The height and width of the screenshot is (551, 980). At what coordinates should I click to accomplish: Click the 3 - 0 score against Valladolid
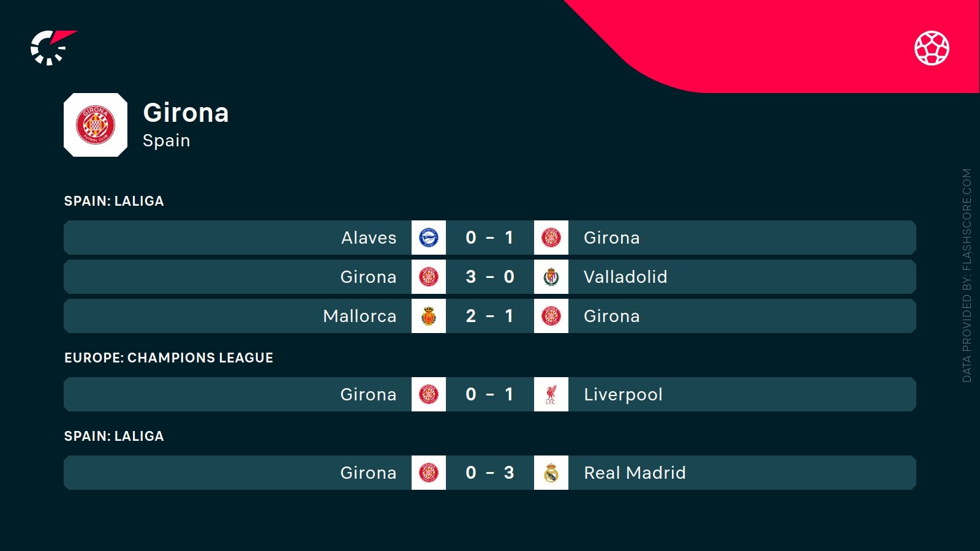[489, 277]
